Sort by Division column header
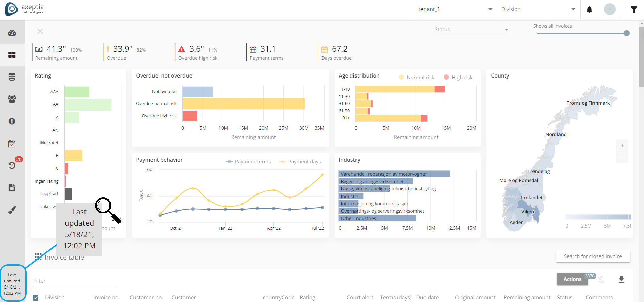 55,297
